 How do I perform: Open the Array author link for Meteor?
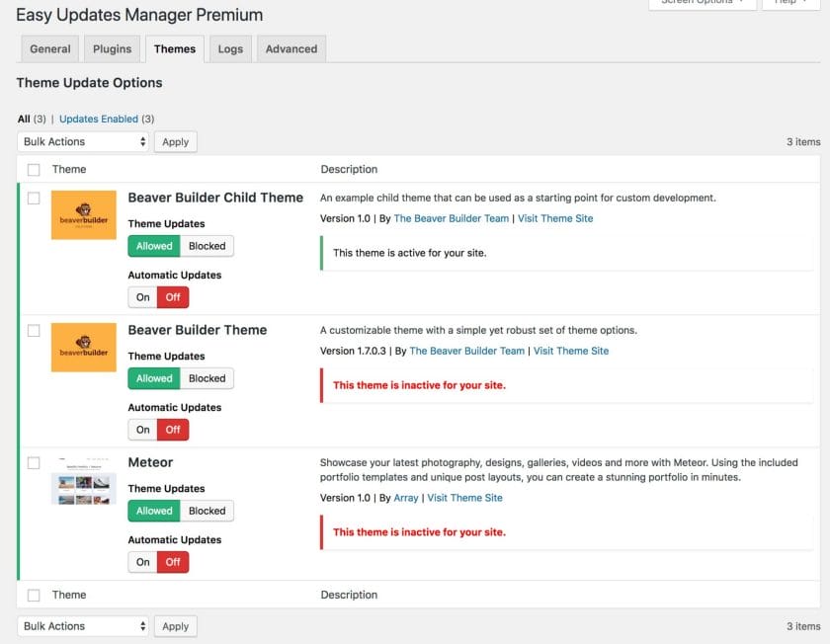tap(406, 498)
